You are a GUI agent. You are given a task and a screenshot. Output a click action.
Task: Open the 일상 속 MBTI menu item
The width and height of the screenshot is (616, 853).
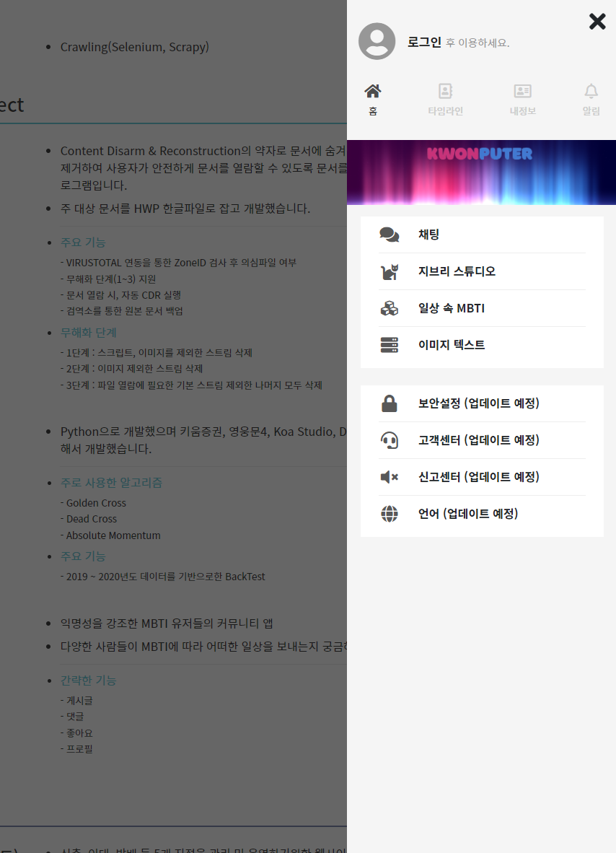coord(482,308)
